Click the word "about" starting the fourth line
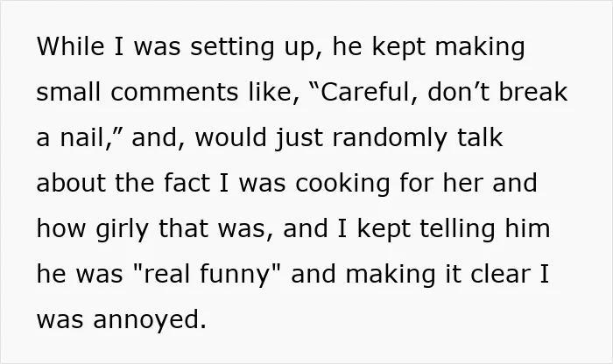The height and width of the screenshot is (364, 613). pos(71,183)
